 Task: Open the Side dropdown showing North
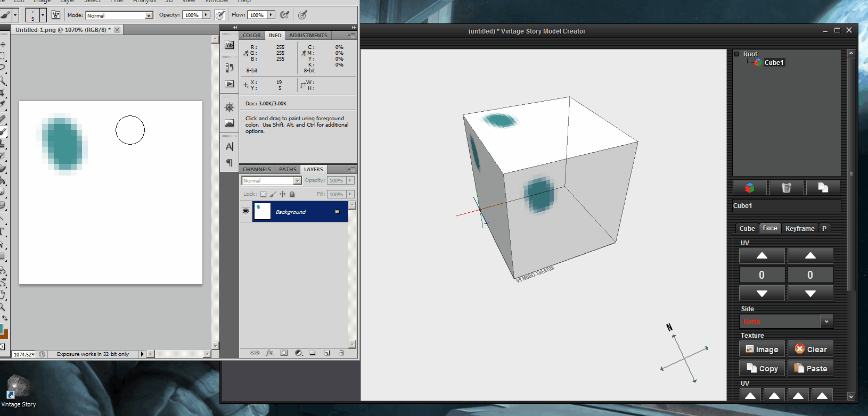click(x=786, y=321)
